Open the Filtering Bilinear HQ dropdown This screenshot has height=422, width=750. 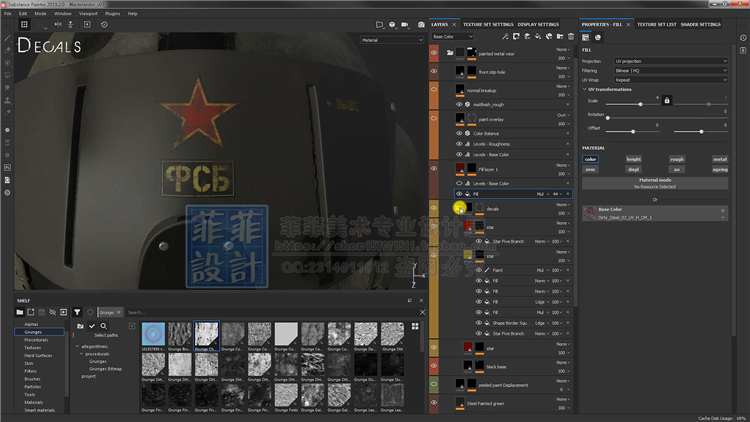point(671,71)
